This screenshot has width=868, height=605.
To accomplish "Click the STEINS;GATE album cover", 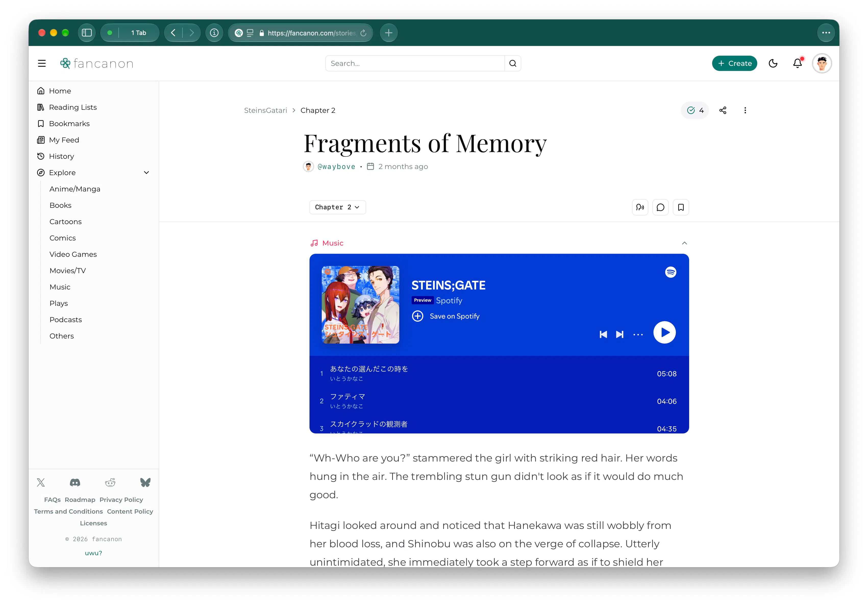I will click(x=360, y=305).
